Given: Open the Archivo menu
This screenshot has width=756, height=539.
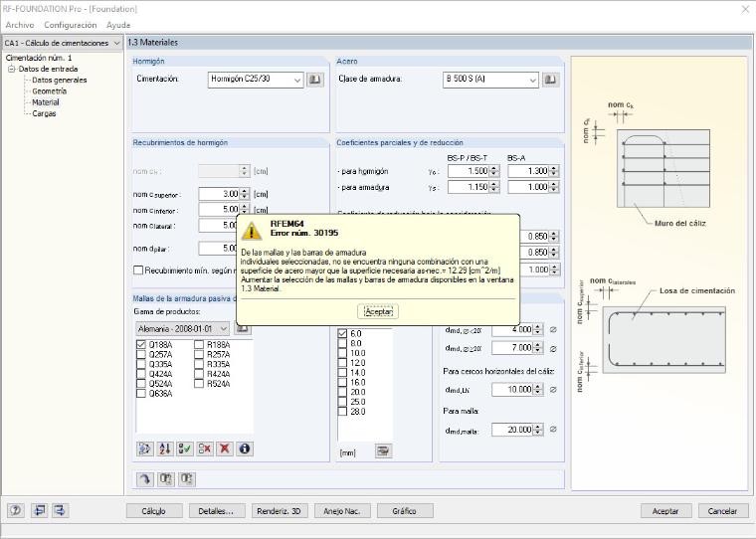Looking at the screenshot, I should (20, 25).
